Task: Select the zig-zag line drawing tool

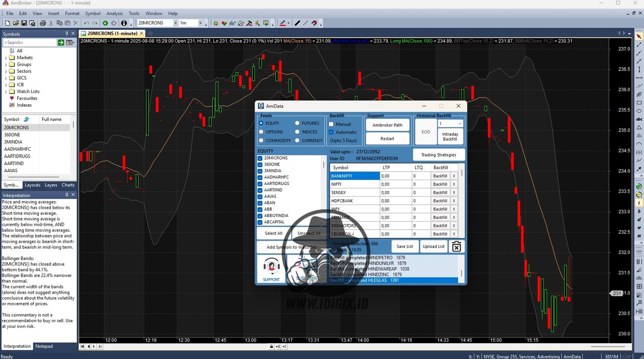Action: point(639,160)
